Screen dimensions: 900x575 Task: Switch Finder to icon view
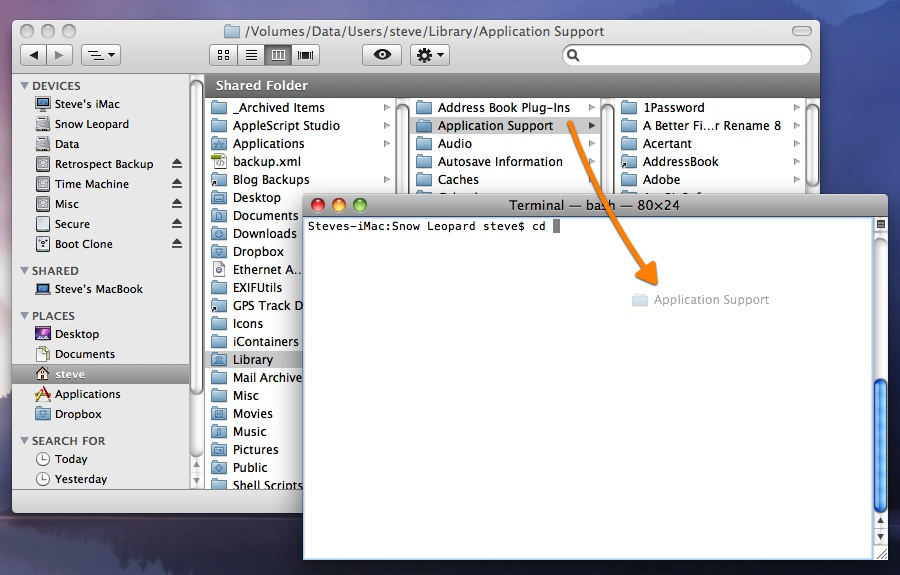tap(223, 55)
